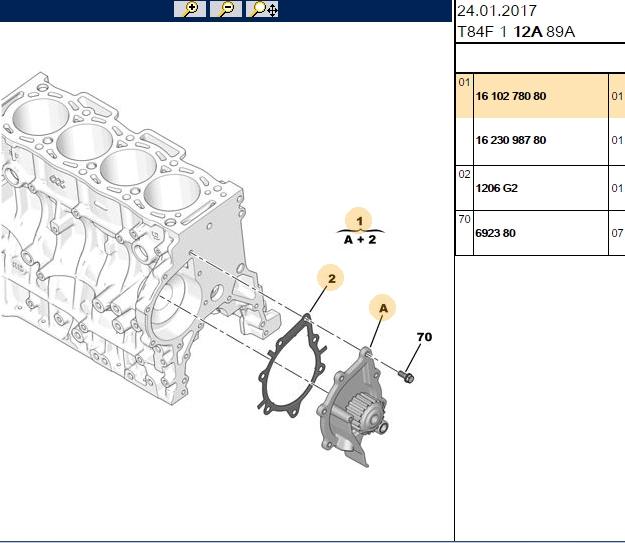This screenshot has width=625, height=543.
Task: Click the date 24.01.2017
Action: pyautogui.click(x=497, y=11)
